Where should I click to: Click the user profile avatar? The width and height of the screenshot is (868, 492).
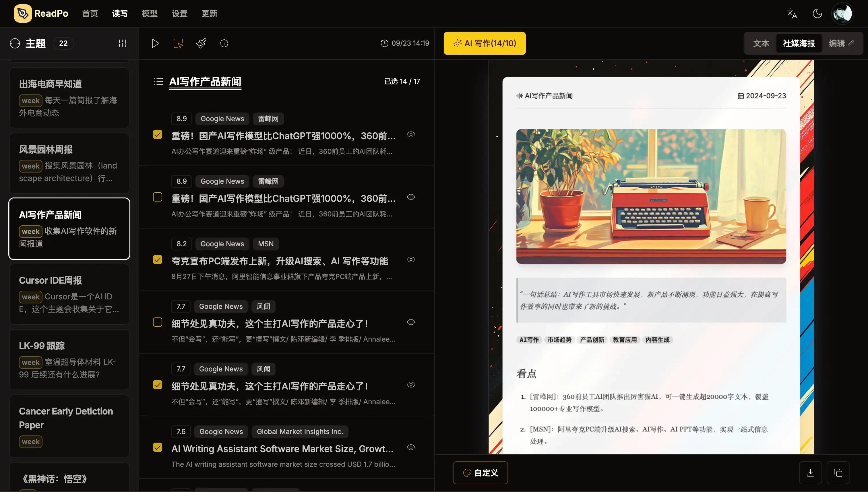pyautogui.click(x=843, y=13)
